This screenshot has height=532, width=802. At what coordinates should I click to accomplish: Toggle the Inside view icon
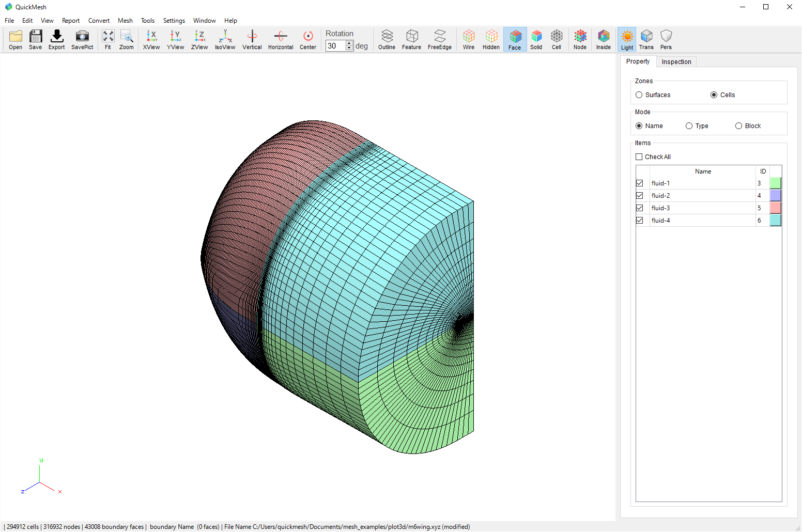[604, 39]
